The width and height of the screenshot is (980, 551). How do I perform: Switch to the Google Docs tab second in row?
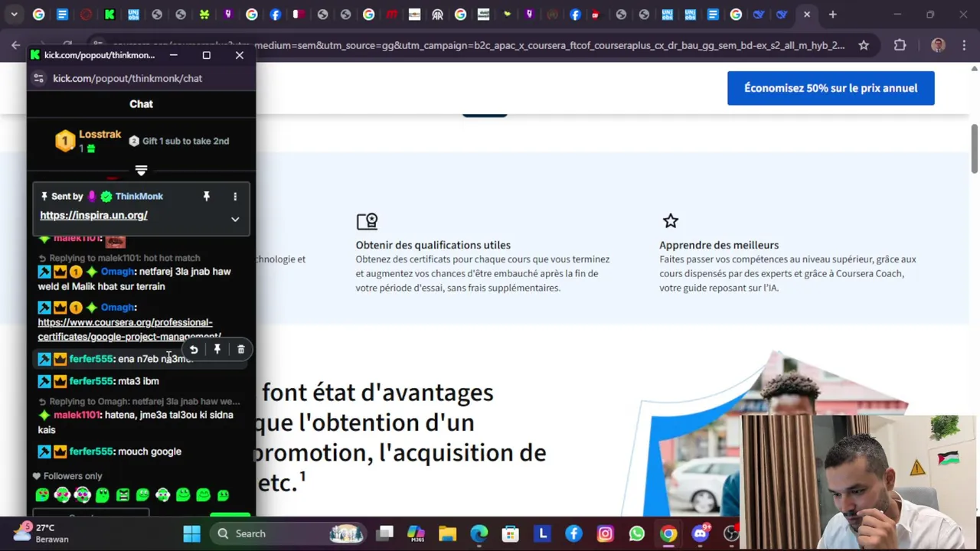point(63,15)
